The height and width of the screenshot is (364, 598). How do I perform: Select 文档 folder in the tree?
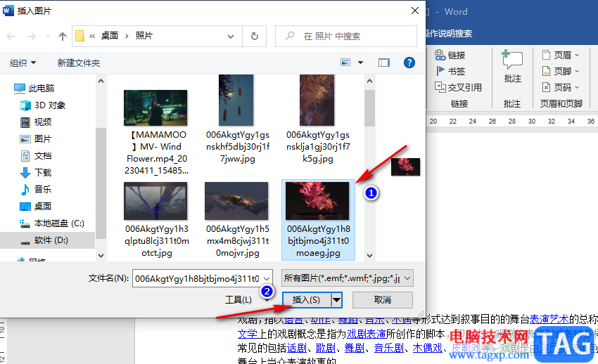[35, 155]
